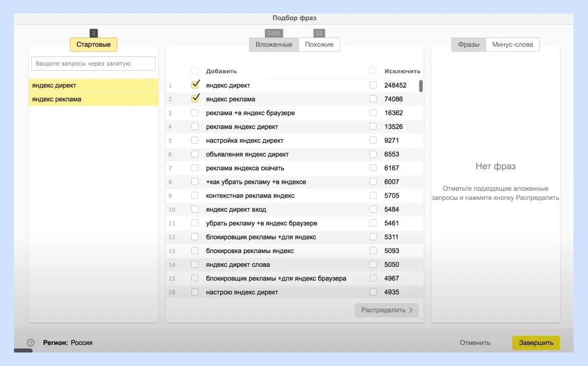This screenshot has height=366, width=588.
Task: Tick exclude checkbox next to 248452
Action: click(373, 85)
